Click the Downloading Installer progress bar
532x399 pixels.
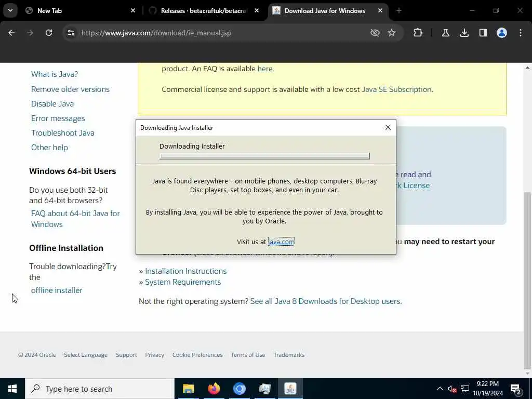(264, 156)
